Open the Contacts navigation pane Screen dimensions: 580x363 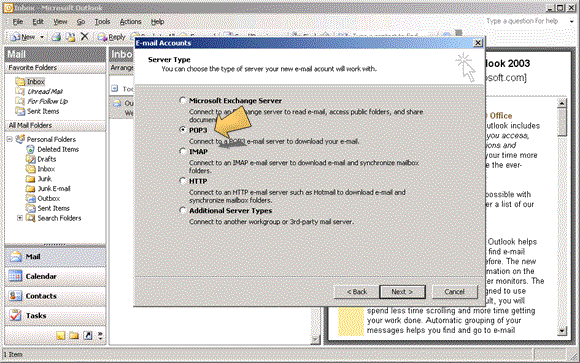pos(55,296)
